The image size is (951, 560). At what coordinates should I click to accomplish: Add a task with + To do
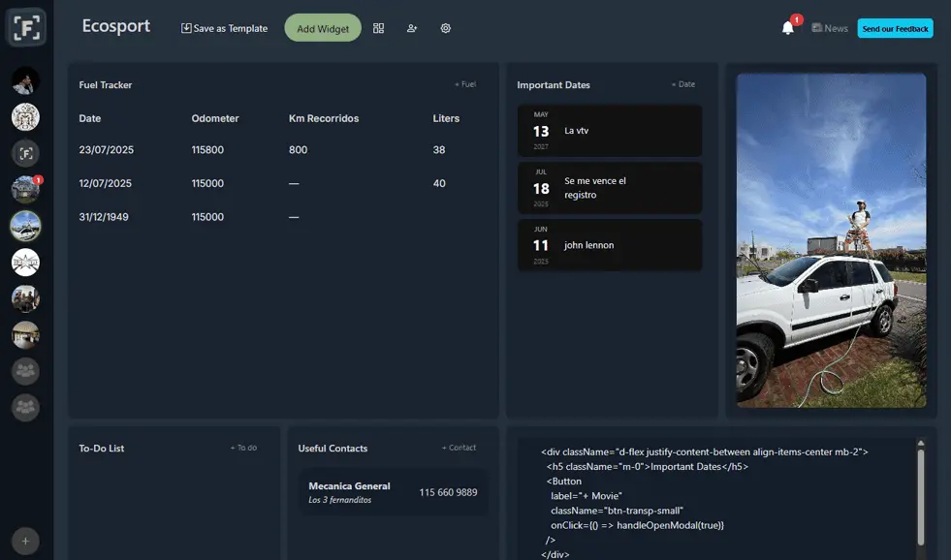point(244,448)
